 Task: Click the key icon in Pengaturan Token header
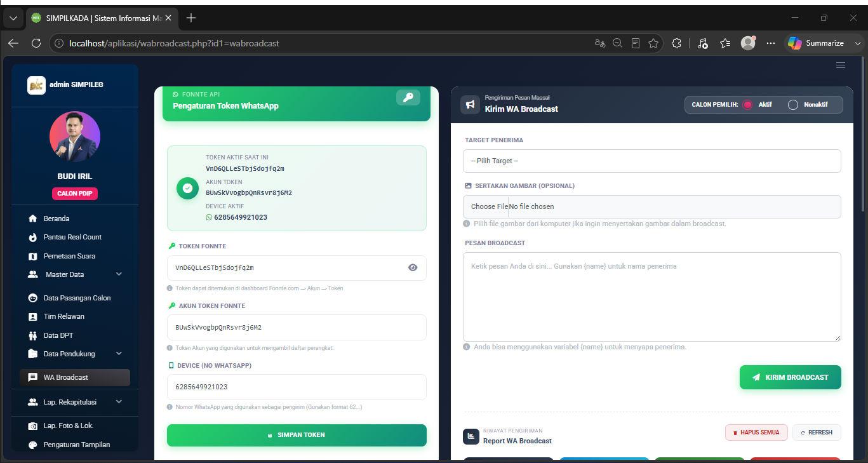click(x=408, y=97)
